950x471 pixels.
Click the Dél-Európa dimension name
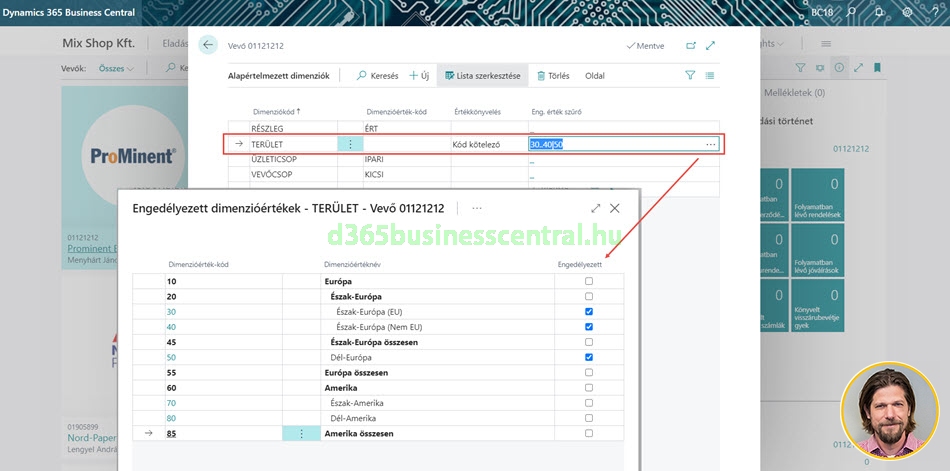351,357
